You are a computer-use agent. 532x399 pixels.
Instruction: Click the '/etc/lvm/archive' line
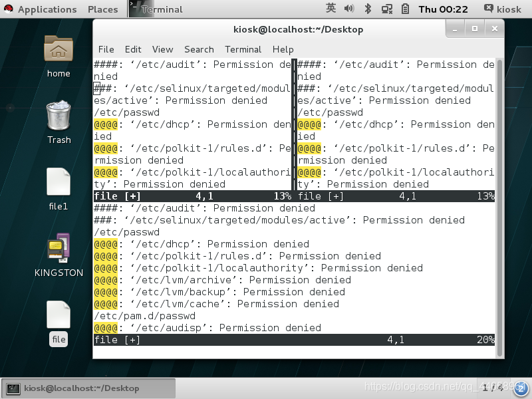pos(223,280)
